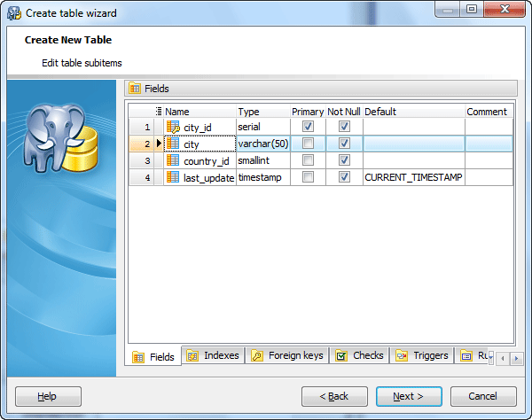This screenshot has height=420, width=532.
Task: Click the wizard title bar app icon
Action: [x=14, y=13]
